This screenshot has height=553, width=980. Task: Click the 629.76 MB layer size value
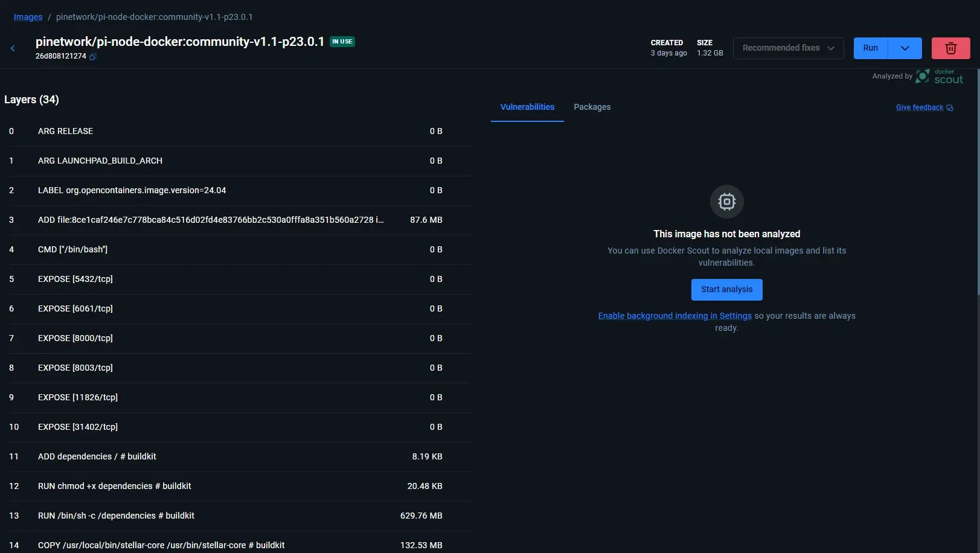coord(421,516)
